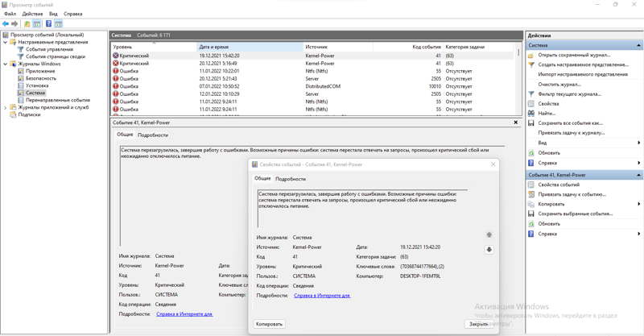Open the 'Справка в Интернете' link in the dialog
This screenshot has width=644, height=336.
click(322, 295)
